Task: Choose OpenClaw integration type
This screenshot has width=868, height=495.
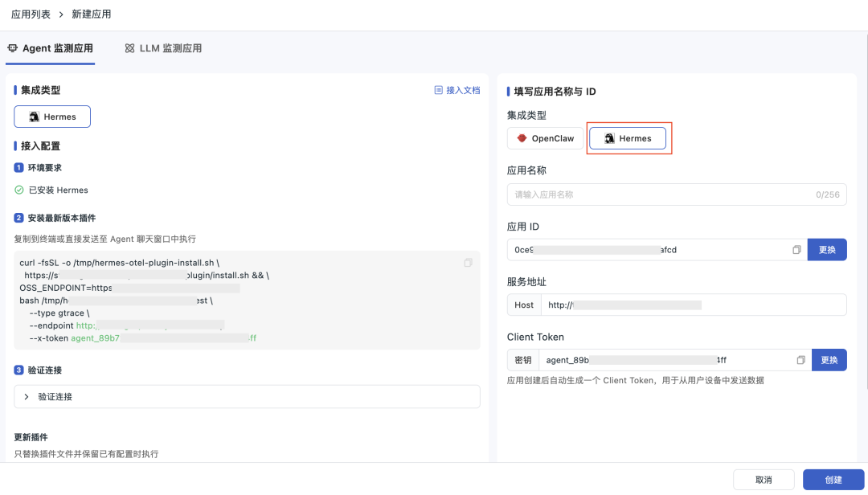Action: coord(545,138)
